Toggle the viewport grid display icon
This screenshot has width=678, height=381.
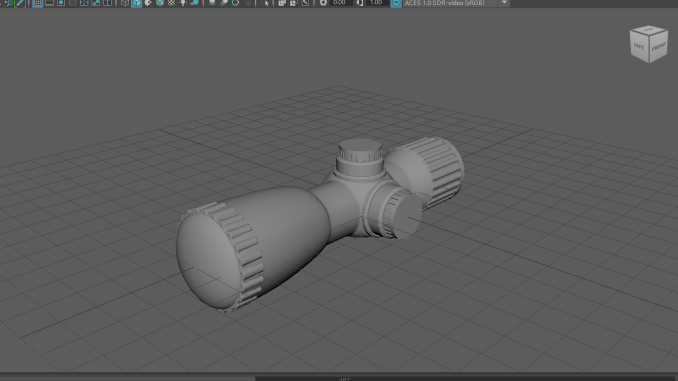pos(38,3)
